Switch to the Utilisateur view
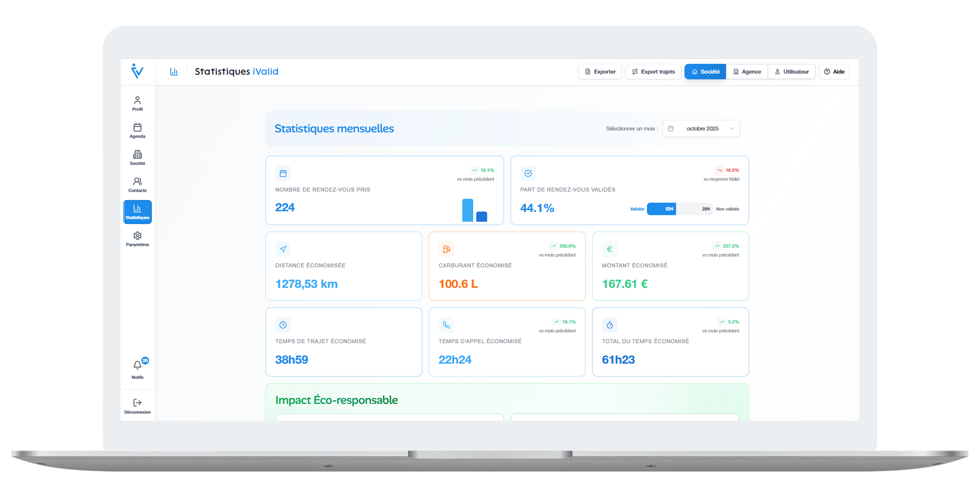This screenshot has width=980, height=483. click(792, 71)
